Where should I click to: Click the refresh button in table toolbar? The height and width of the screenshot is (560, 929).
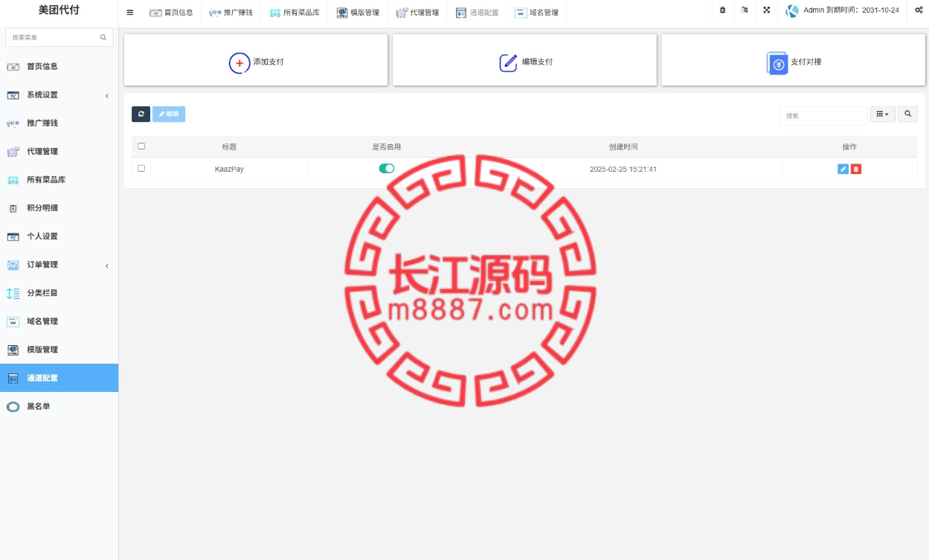tap(141, 114)
